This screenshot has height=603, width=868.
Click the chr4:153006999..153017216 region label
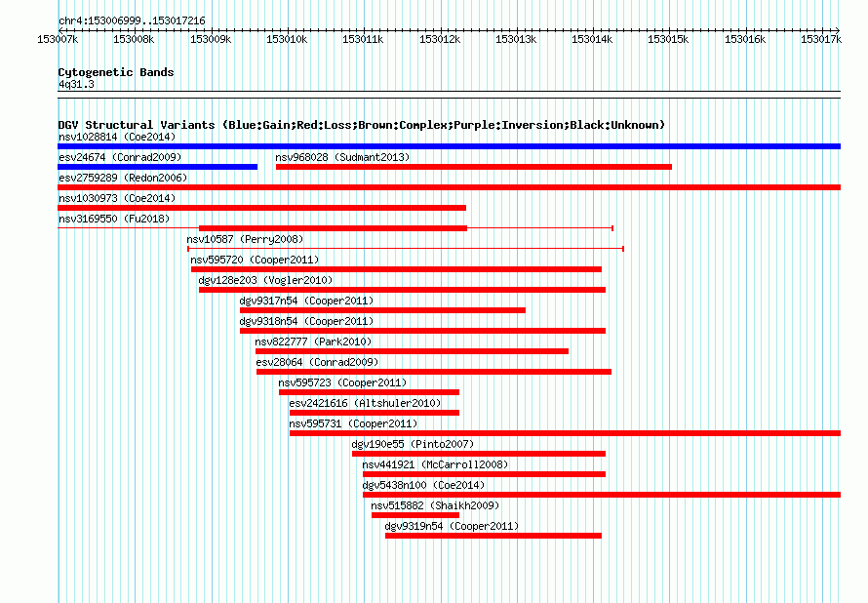click(x=132, y=21)
